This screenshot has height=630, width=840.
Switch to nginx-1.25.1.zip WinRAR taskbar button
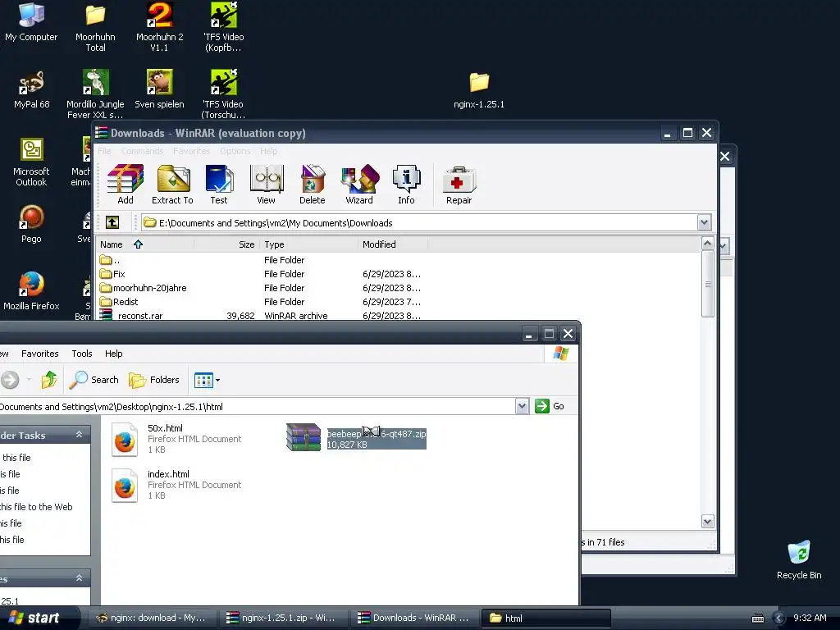point(283,619)
